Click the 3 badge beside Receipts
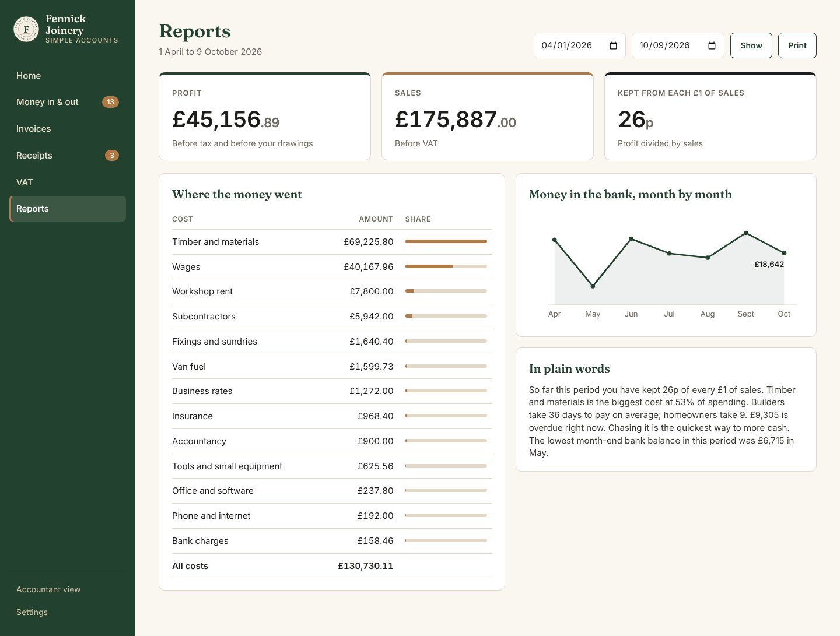840x636 pixels. [x=112, y=156]
